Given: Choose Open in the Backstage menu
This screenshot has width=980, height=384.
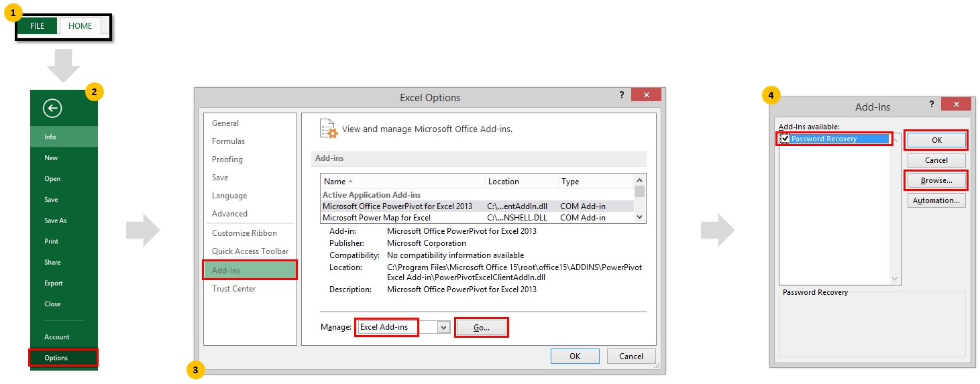Looking at the screenshot, I should coord(64,178).
